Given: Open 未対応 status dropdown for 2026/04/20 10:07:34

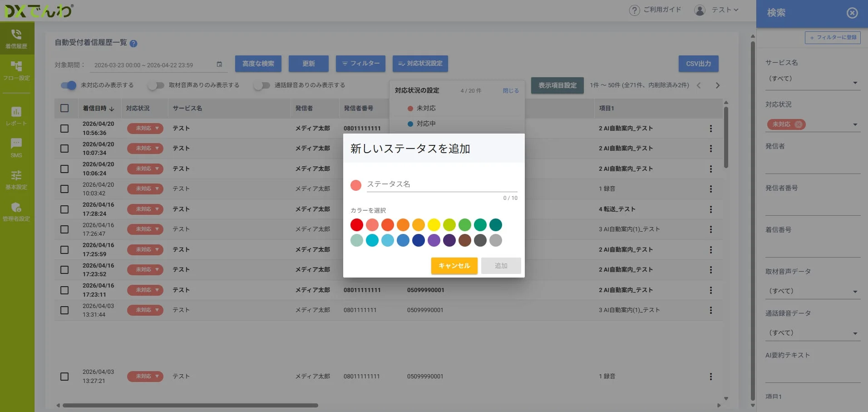Looking at the screenshot, I should [145, 149].
